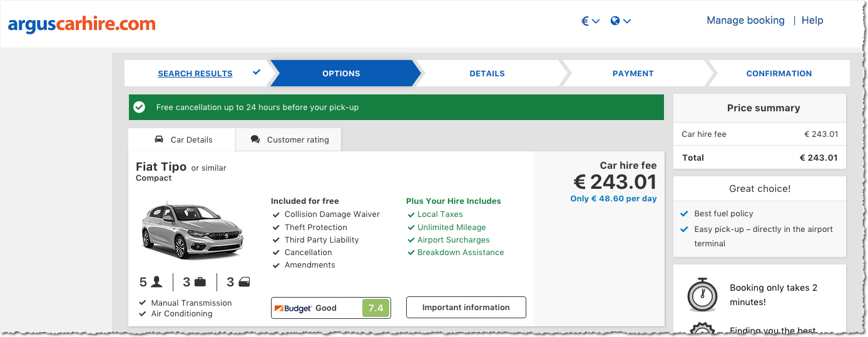The image size is (868, 337).
Task: Switch to the Customer rating tab
Action: 288,139
